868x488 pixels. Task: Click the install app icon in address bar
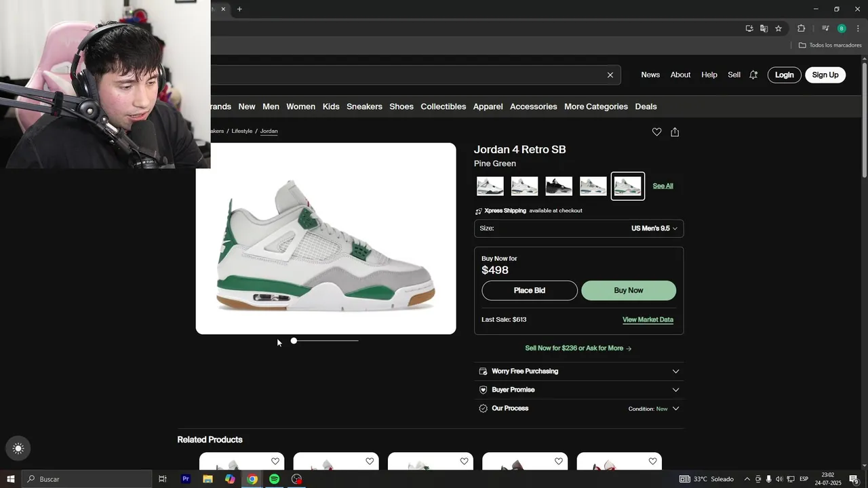coord(749,28)
